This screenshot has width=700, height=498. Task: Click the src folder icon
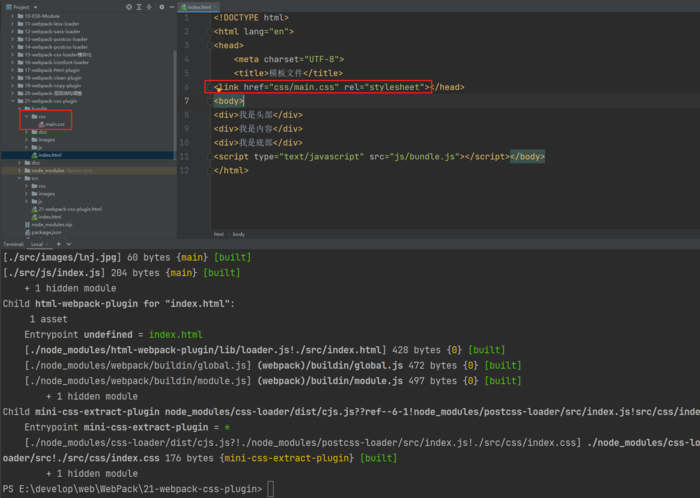click(x=28, y=178)
